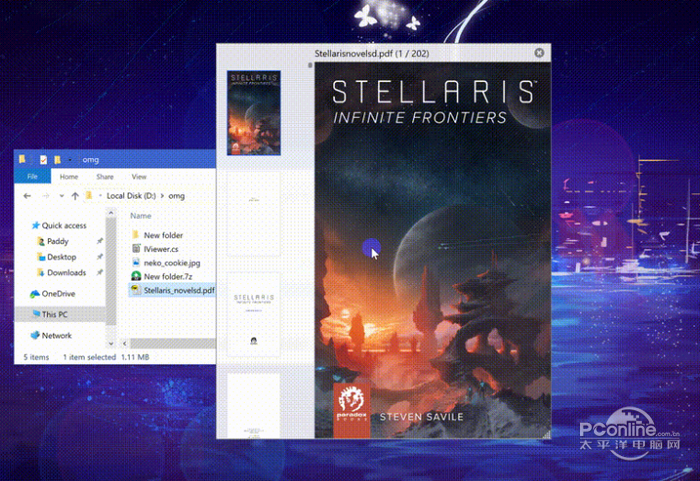The height and width of the screenshot is (481, 700).
Task: Select the third page thumbnail with Stellaris title
Action: [x=254, y=314]
